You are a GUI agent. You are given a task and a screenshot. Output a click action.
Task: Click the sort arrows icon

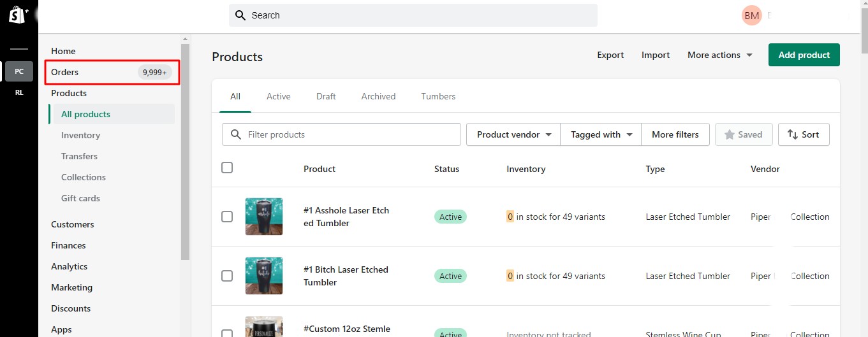[x=793, y=134]
